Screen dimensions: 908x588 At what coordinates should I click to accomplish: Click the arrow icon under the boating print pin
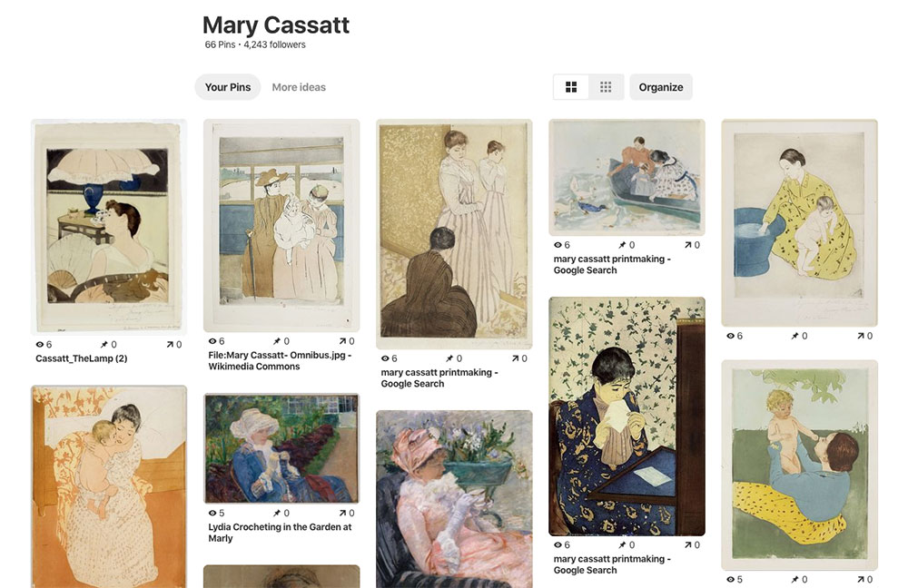[687, 245]
